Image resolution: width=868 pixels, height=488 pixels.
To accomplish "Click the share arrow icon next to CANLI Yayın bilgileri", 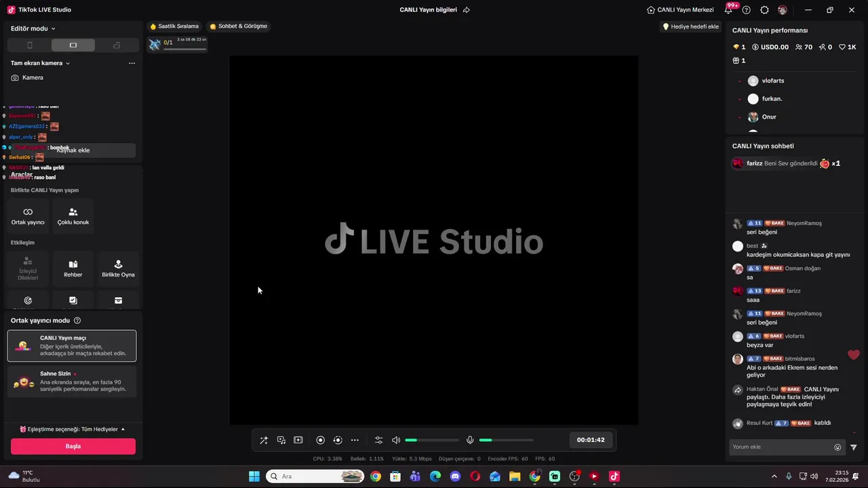I will pyautogui.click(x=467, y=9).
